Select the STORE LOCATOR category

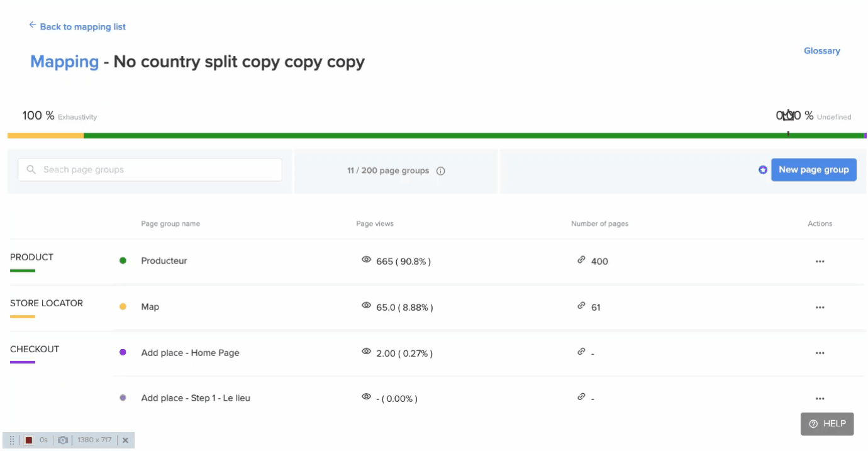[47, 303]
